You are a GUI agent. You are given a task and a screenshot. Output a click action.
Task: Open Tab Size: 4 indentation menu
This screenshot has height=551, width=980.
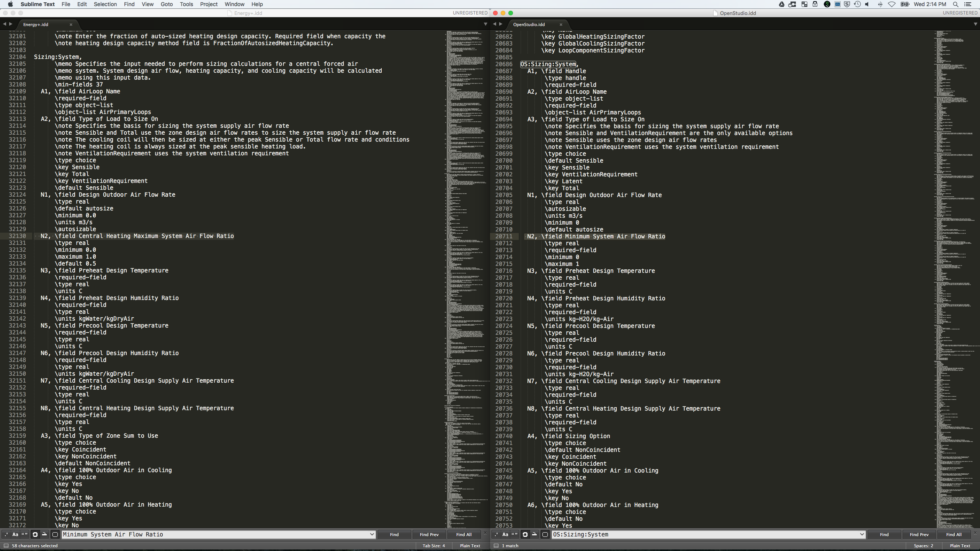click(x=433, y=546)
